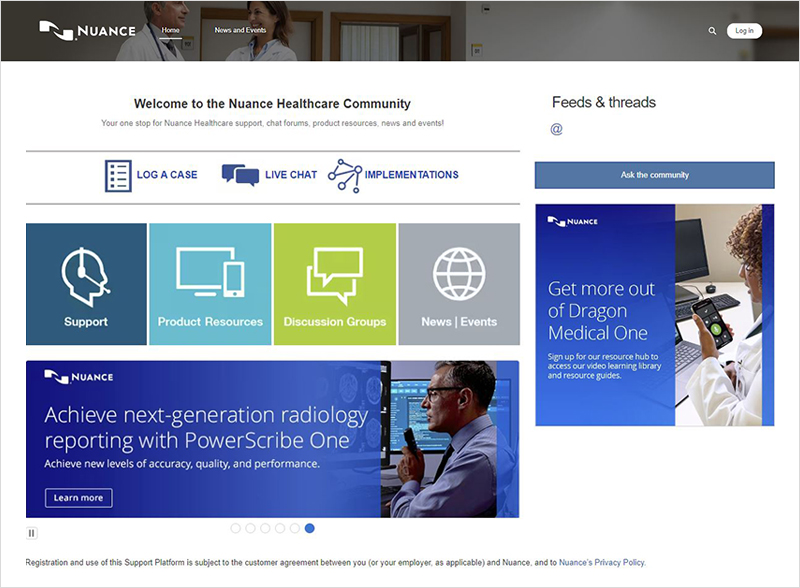Open the Dragon Medical One promo banner

coord(655,315)
